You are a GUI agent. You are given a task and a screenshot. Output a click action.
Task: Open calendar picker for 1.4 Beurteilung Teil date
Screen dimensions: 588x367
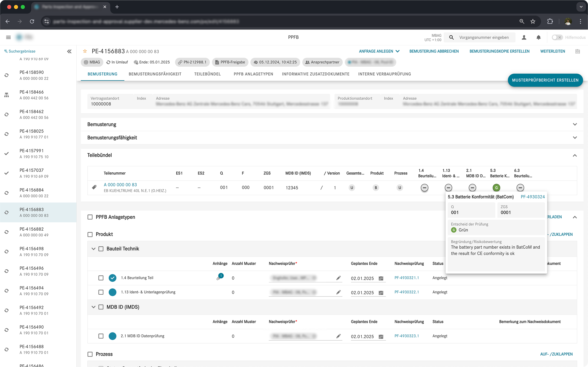pos(381,278)
